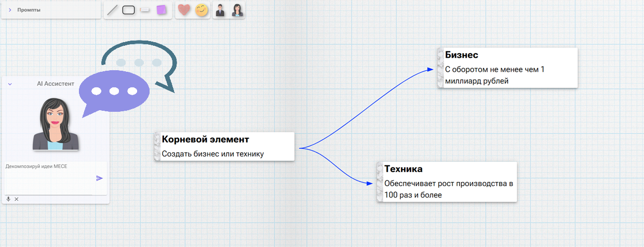The width and height of the screenshot is (644, 247).
Task: Select the rounded rectangle shape tool
Action: (128, 10)
